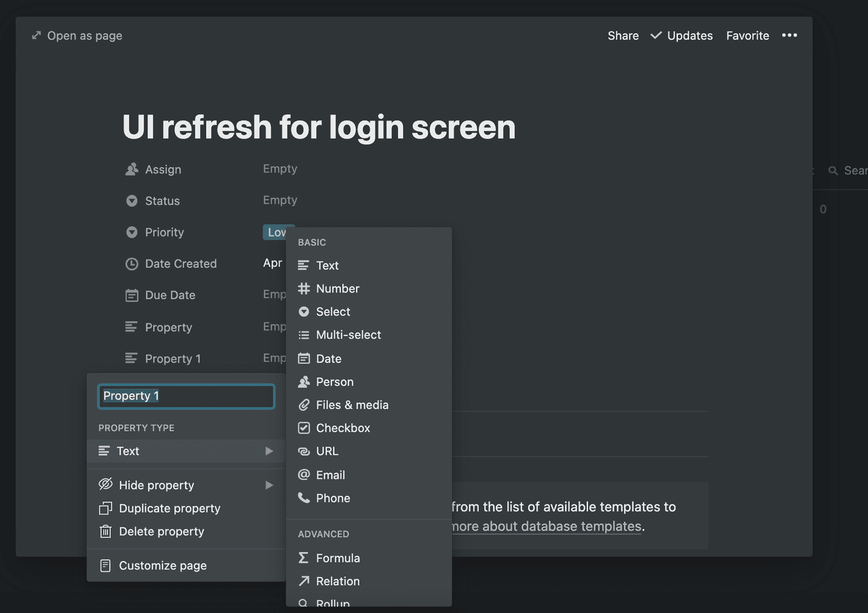The height and width of the screenshot is (613, 868).
Task: Click the Property 1 name input field
Action: 186,396
